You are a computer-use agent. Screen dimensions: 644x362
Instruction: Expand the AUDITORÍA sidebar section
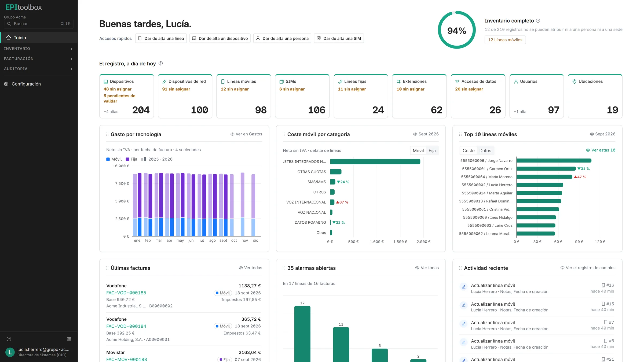39,69
